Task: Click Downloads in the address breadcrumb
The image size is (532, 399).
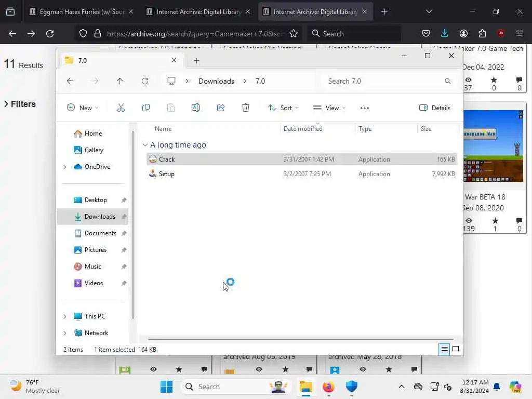Action: (216, 81)
